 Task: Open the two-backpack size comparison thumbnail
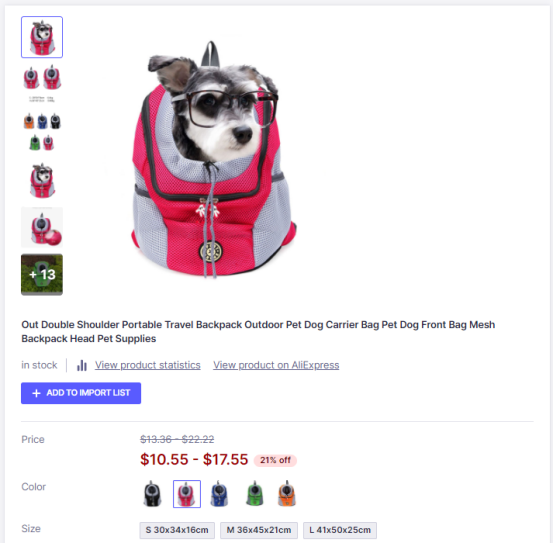coord(42,84)
